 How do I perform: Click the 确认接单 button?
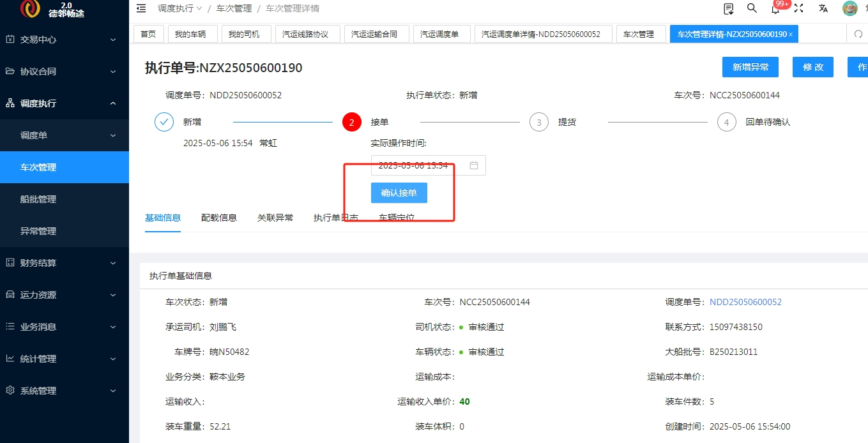[x=399, y=193]
